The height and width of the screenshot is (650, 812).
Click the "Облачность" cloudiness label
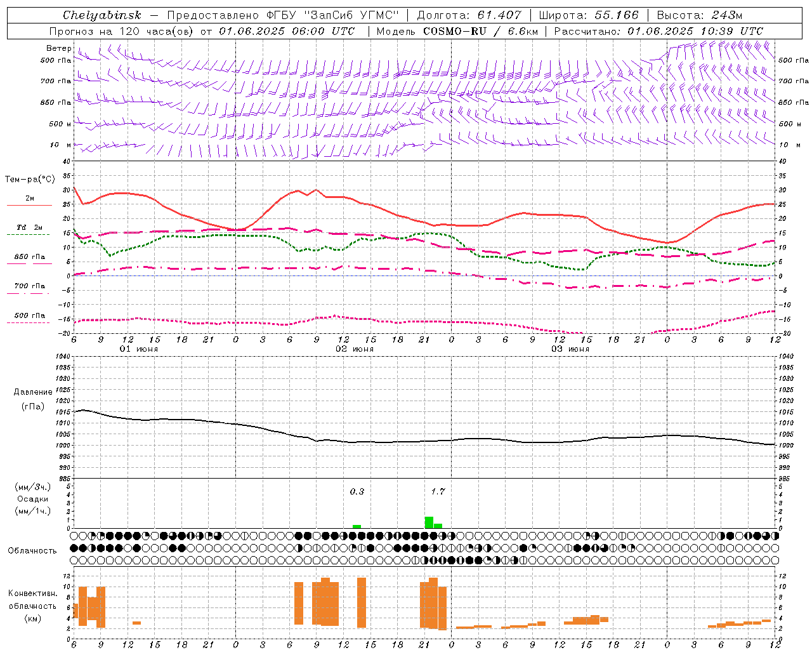[x=32, y=550]
